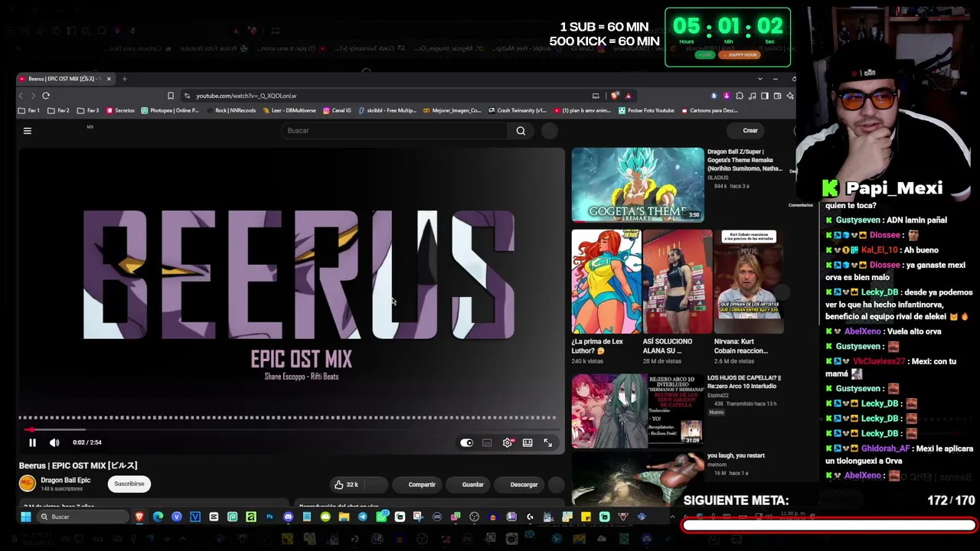Open Cartoons para Desc bookmark
The height and width of the screenshot is (551, 980).
tap(709, 111)
